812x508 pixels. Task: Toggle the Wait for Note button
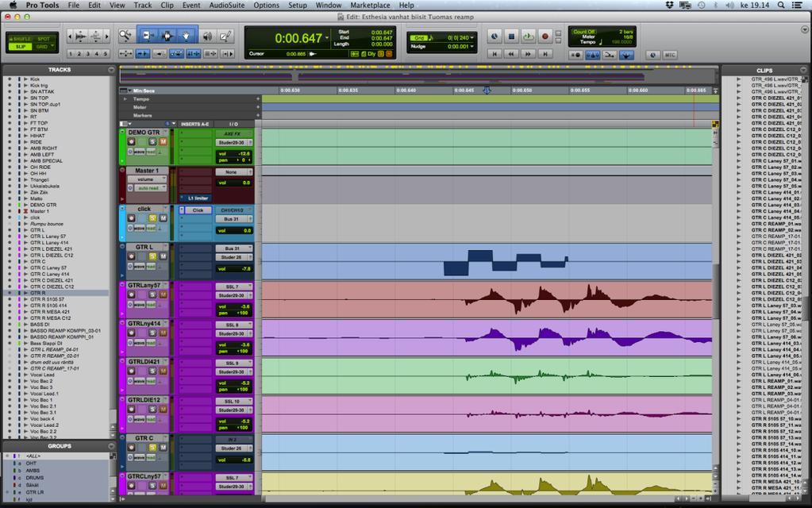pos(575,55)
